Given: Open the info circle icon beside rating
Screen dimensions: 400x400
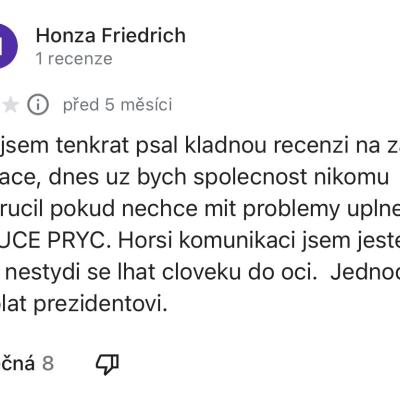Looking at the screenshot, I should tap(38, 105).
